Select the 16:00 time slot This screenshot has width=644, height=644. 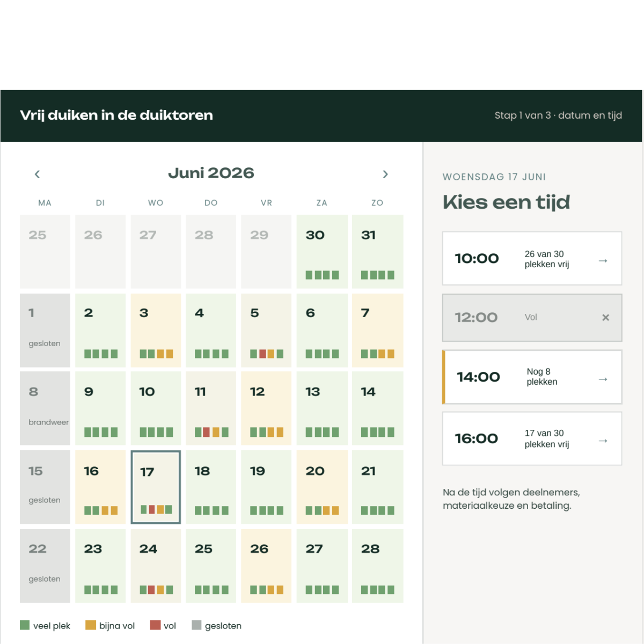pyautogui.click(x=532, y=438)
